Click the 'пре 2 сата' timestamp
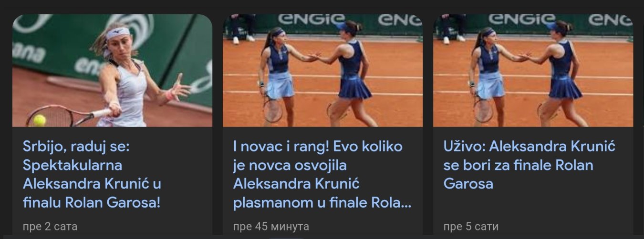The width and height of the screenshot is (644, 239). (50, 226)
